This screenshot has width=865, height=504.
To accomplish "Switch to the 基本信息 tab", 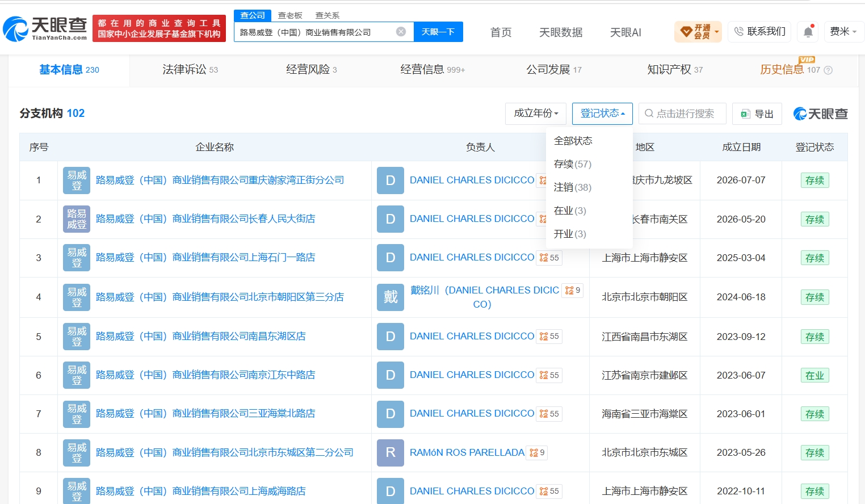I will [x=69, y=70].
